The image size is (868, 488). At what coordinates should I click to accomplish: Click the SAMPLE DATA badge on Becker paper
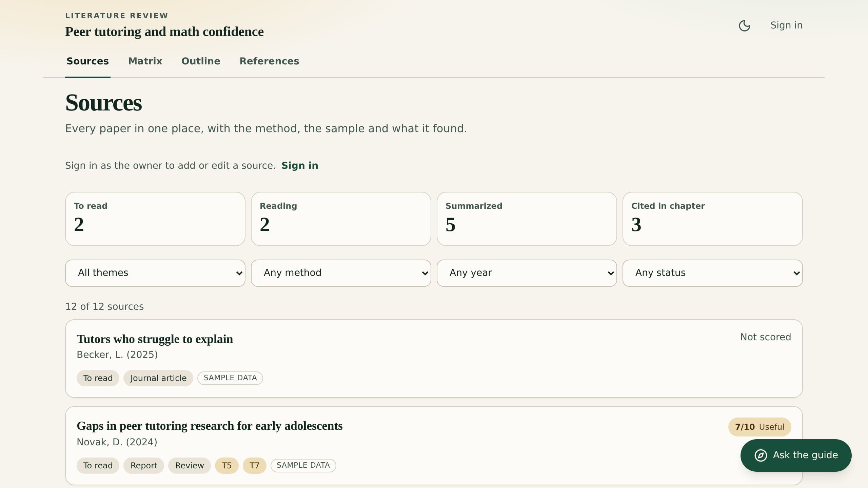(x=230, y=378)
